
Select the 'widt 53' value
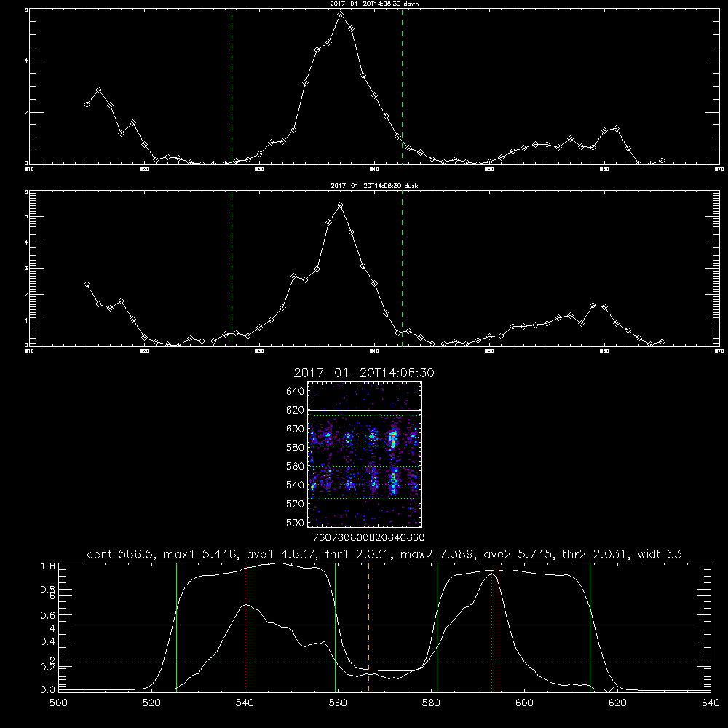click(x=660, y=554)
